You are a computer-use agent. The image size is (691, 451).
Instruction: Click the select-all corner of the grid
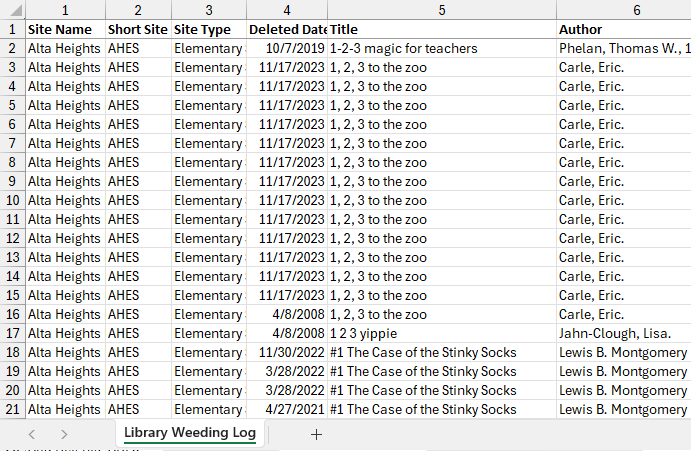pos(12,10)
